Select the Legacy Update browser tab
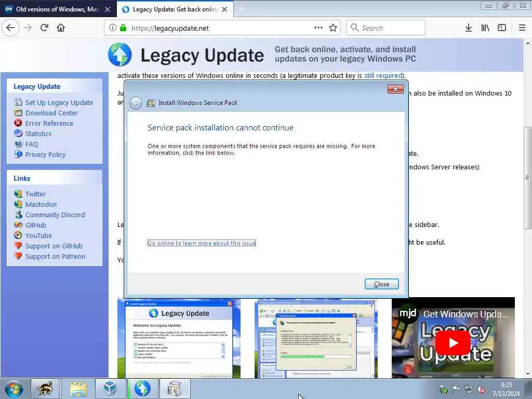This screenshot has width=532, height=399. pos(175,9)
